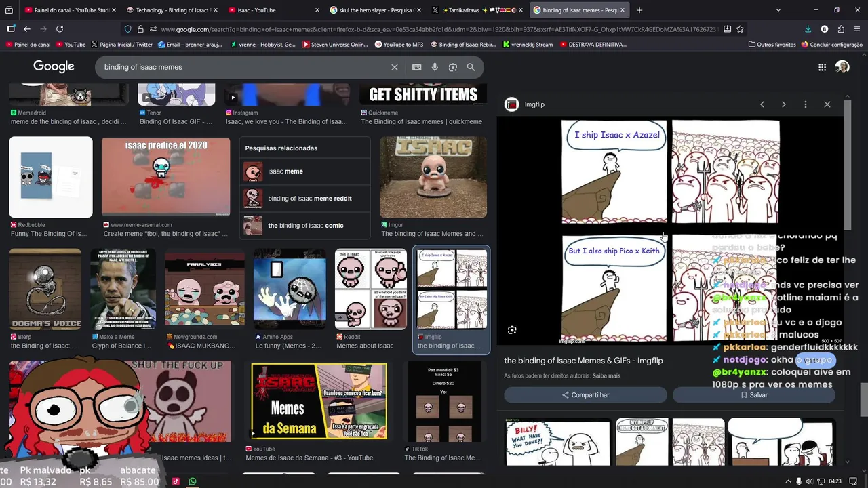Open GET SHITTY ITEMS Quickmeme result
The image size is (868, 488).
tap(423, 94)
